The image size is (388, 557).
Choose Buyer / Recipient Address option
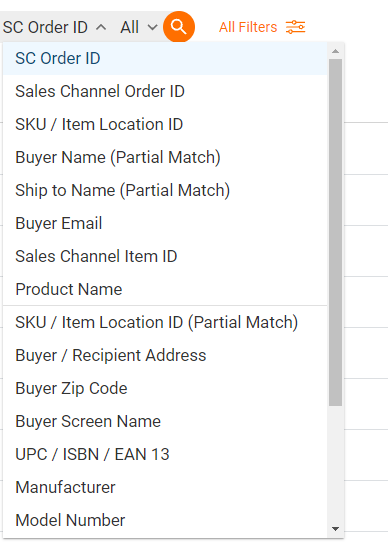(165, 355)
